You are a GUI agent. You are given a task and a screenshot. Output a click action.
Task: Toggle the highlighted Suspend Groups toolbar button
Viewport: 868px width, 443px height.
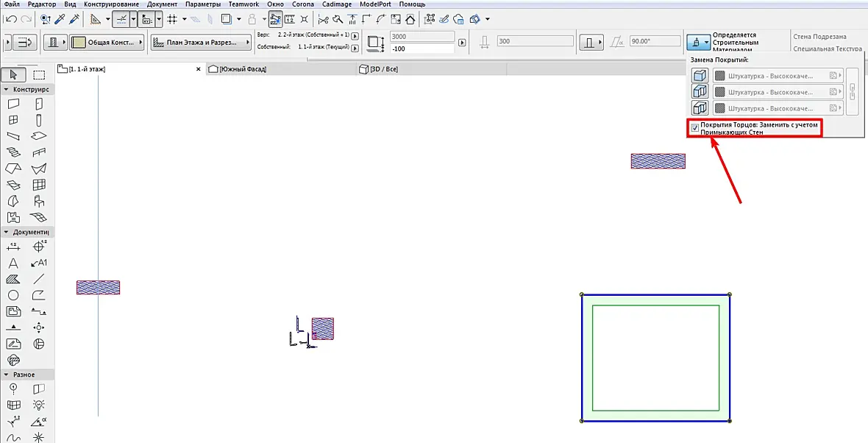click(x=275, y=19)
